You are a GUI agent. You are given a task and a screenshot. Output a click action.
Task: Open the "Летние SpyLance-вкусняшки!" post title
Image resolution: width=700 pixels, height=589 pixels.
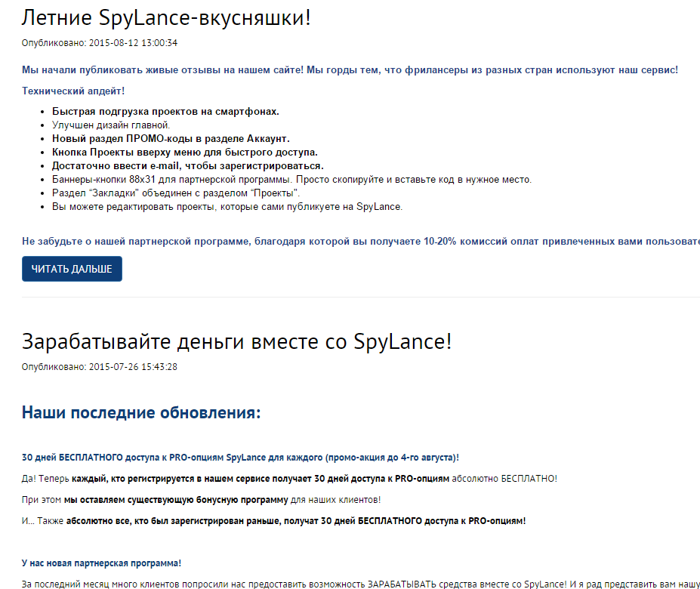tap(166, 18)
